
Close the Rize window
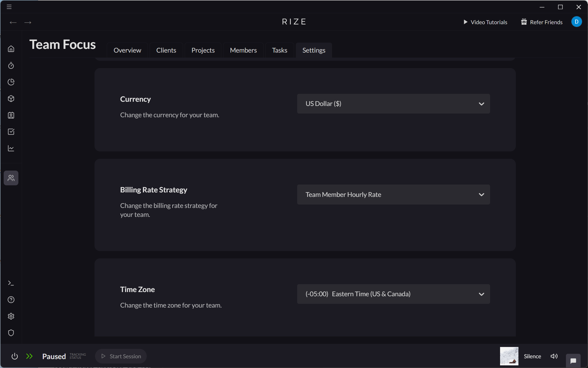579,7
